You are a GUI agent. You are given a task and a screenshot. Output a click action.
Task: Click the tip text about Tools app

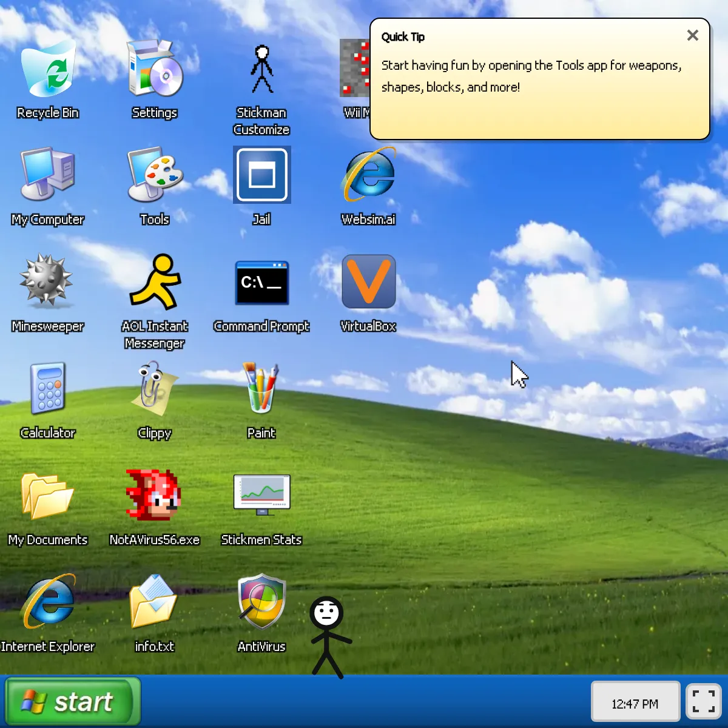point(531,76)
